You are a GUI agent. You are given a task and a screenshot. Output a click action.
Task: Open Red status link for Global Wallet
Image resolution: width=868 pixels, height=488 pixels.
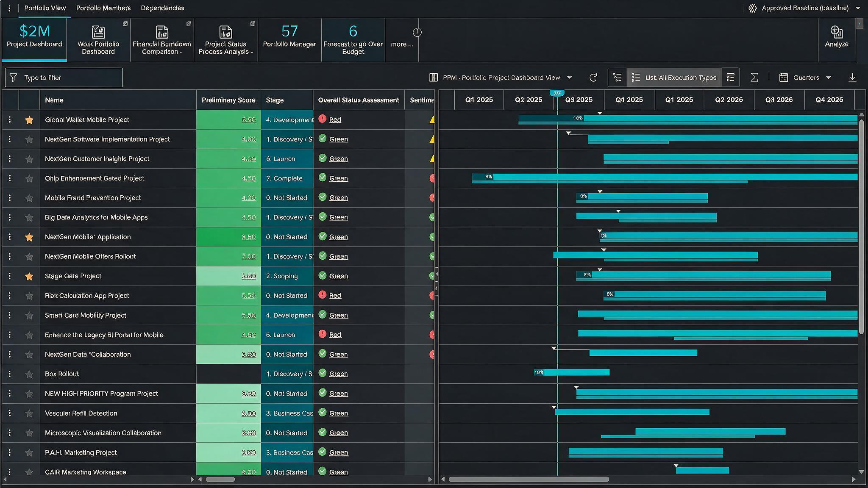pyautogui.click(x=335, y=120)
